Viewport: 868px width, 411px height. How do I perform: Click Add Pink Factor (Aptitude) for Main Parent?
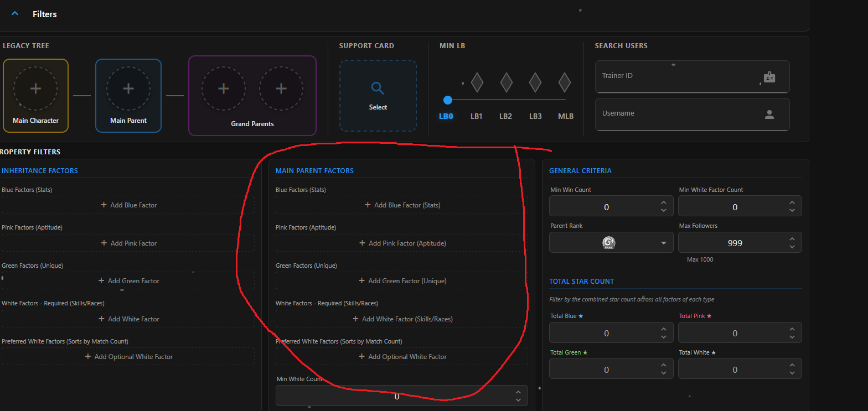click(x=402, y=243)
